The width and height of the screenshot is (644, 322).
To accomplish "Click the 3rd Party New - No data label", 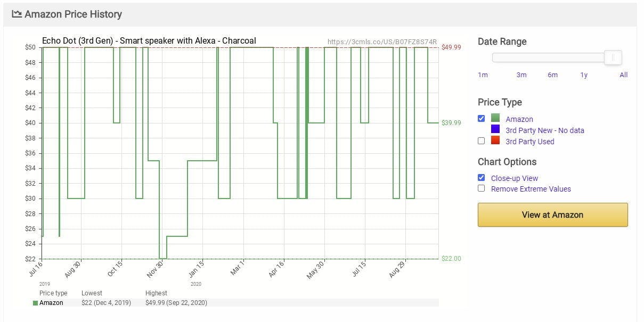I will click(545, 130).
